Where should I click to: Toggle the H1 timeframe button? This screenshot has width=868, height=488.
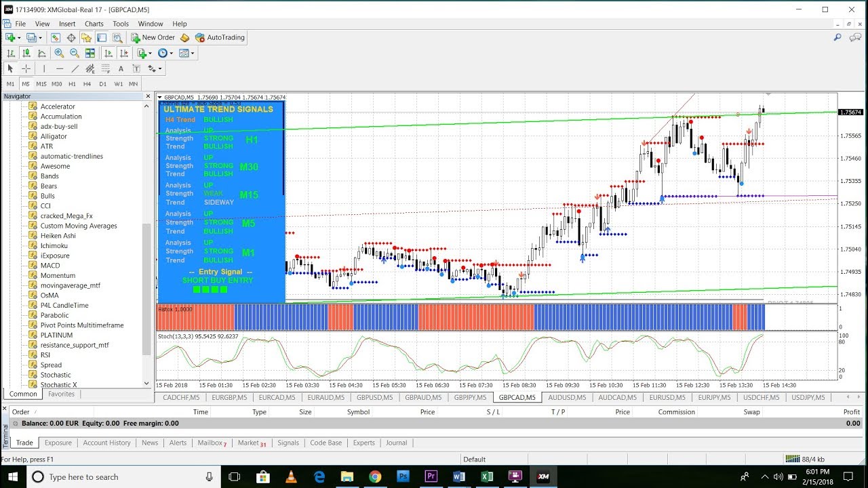(x=72, y=84)
